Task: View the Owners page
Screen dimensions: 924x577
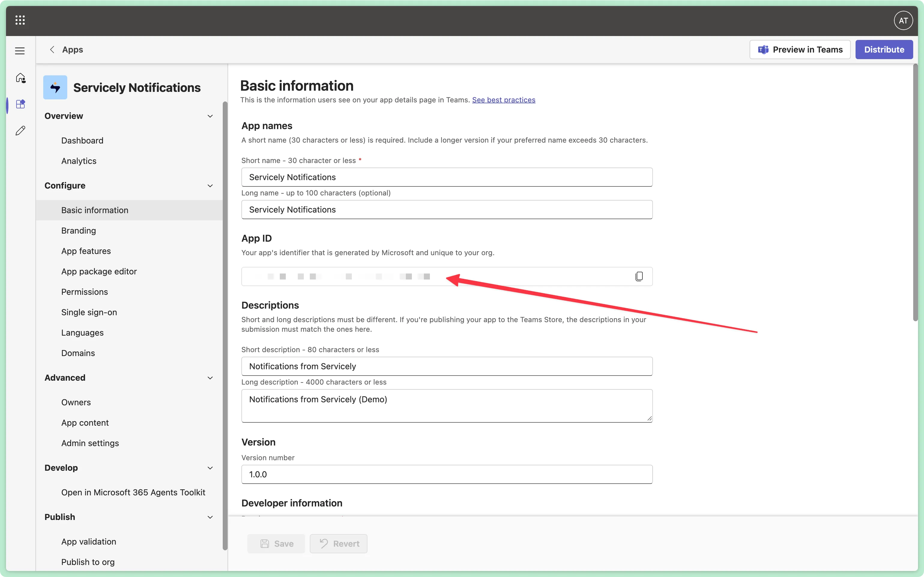Action: [x=76, y=402]
